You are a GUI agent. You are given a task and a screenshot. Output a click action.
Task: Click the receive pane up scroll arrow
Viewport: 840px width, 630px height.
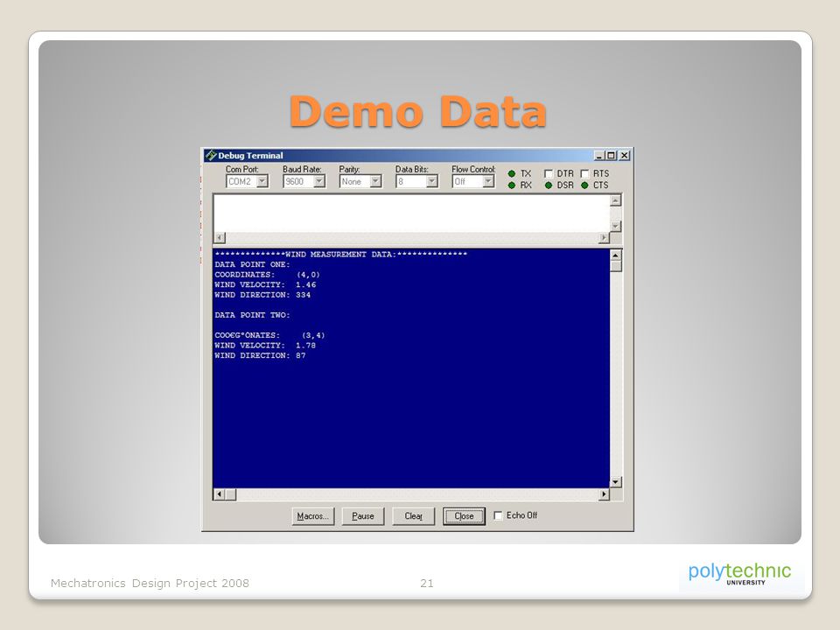(615, 255)
